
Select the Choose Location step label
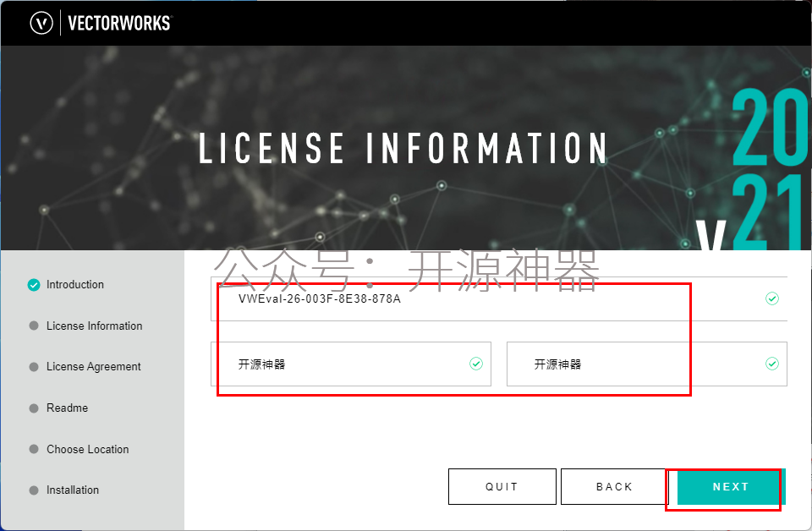tap(87, 449)
